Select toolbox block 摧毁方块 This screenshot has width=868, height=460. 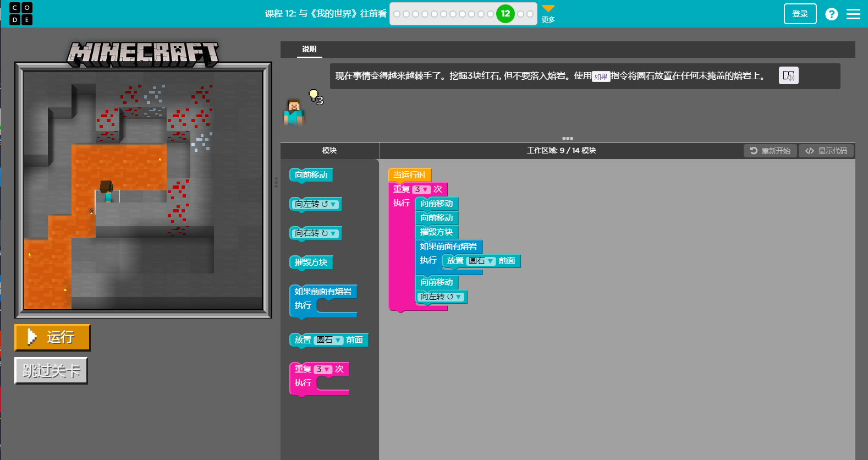tap(311, 262)
